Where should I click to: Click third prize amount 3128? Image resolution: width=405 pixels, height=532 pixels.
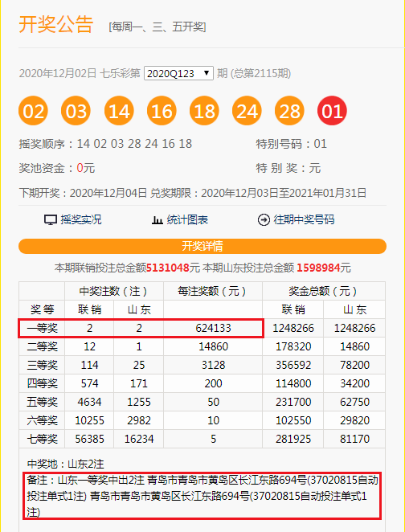(214, 365)
